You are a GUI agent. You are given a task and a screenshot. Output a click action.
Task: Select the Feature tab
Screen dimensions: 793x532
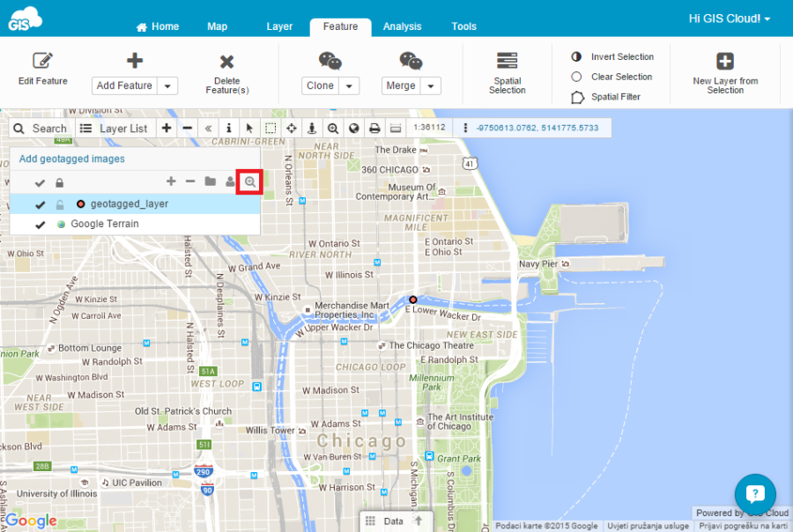click(x=340, y=26)
